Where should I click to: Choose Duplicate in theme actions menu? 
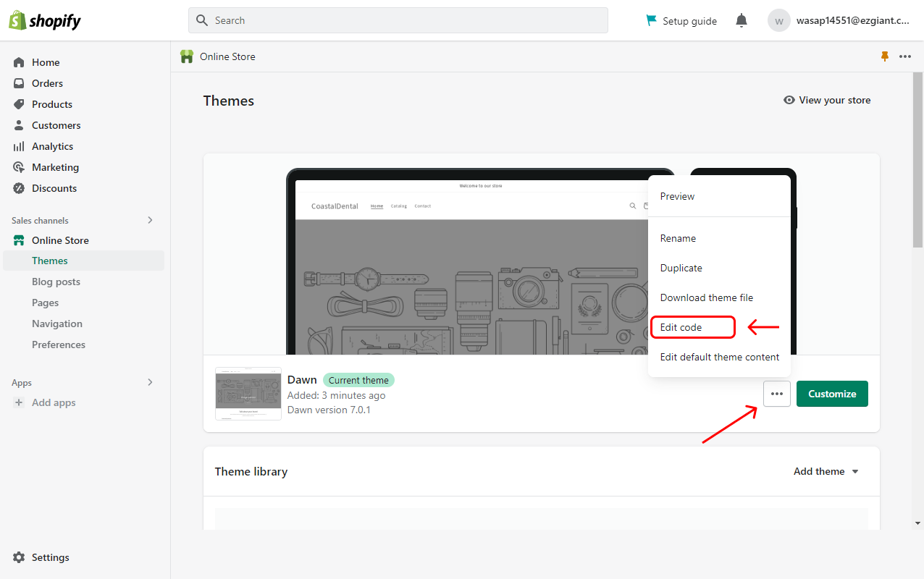(x=681, y=268)
